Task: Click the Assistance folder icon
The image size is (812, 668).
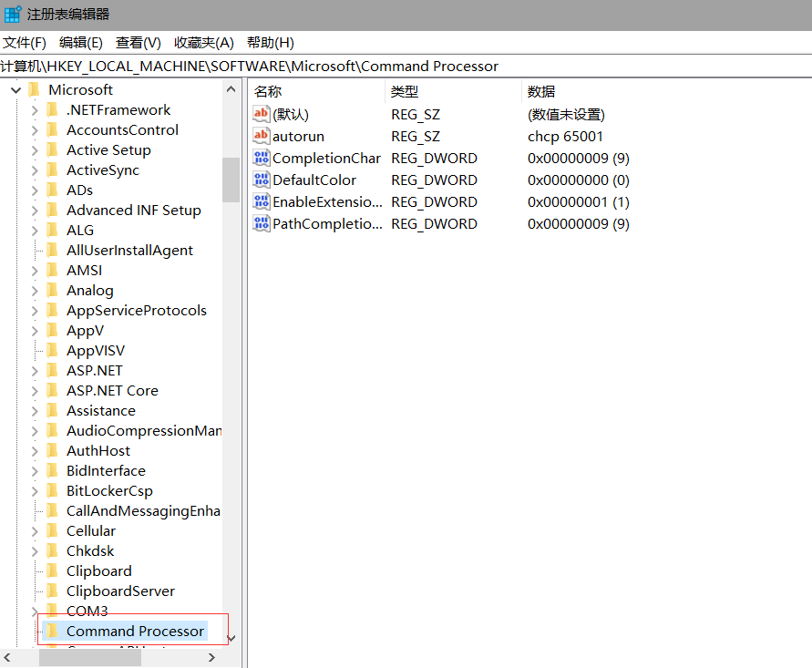Action: tap(52, 411)
